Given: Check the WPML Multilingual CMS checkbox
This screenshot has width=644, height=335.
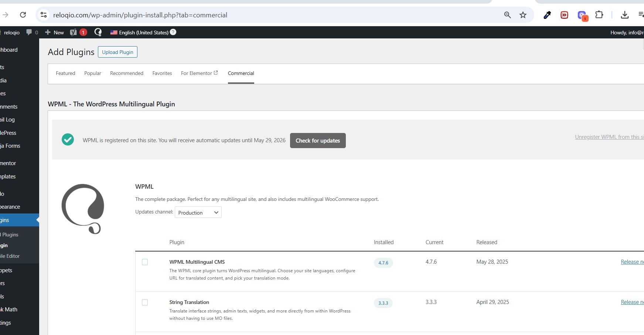Looking at the screenshot, I should 145,262.
